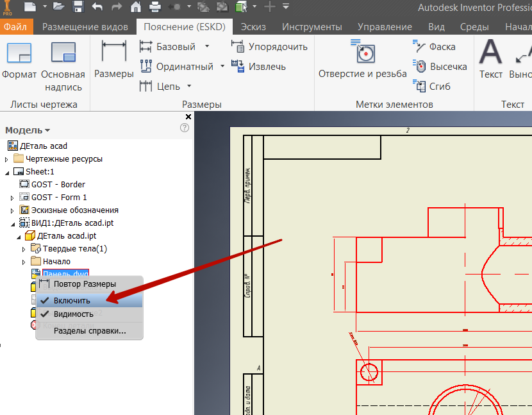Expand Чертежные ресурсы folder

click(x=6, y=159)
